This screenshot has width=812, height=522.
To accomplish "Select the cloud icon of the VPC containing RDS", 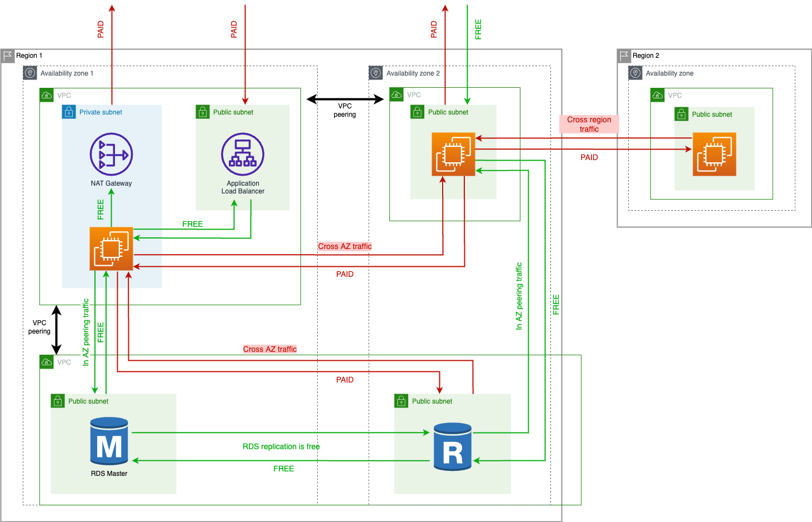I will pyautogui.click(x=47, y=362).
